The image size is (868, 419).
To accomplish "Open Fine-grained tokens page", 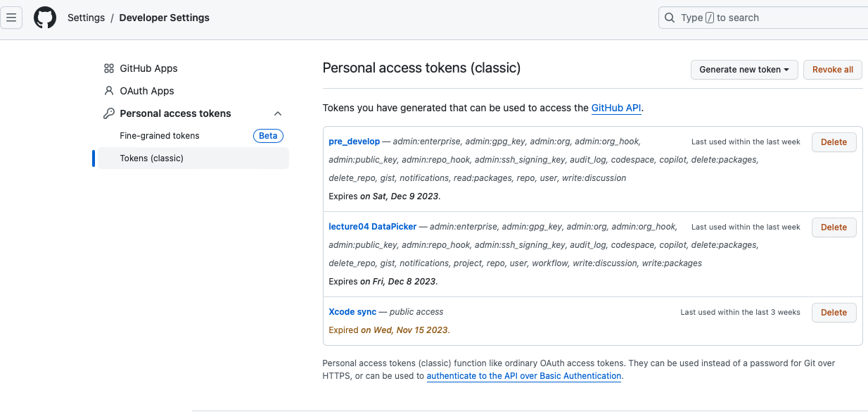I will pos(160,136).
